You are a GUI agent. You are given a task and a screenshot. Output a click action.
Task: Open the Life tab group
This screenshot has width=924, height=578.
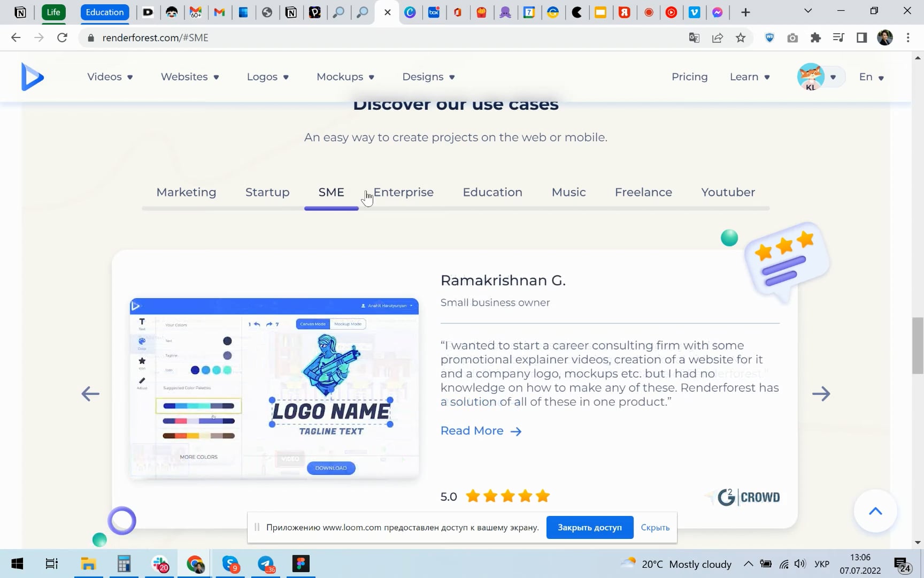(53, 12)
